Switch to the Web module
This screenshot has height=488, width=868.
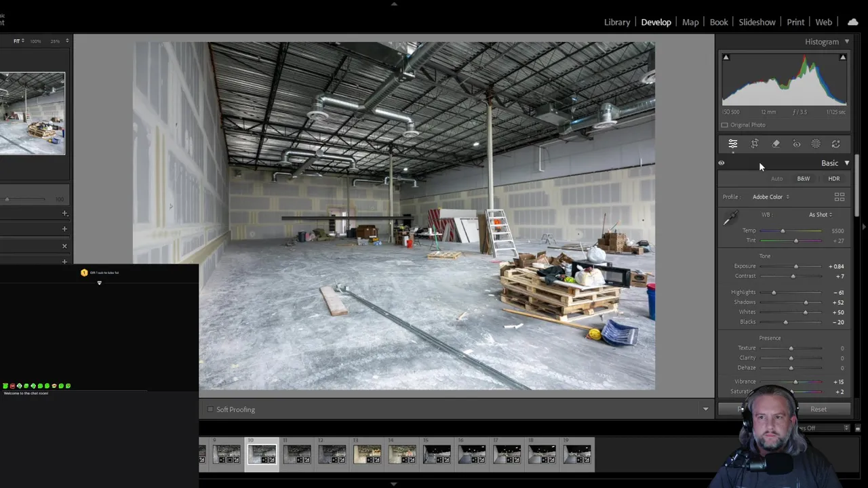[x=823, y=22]
